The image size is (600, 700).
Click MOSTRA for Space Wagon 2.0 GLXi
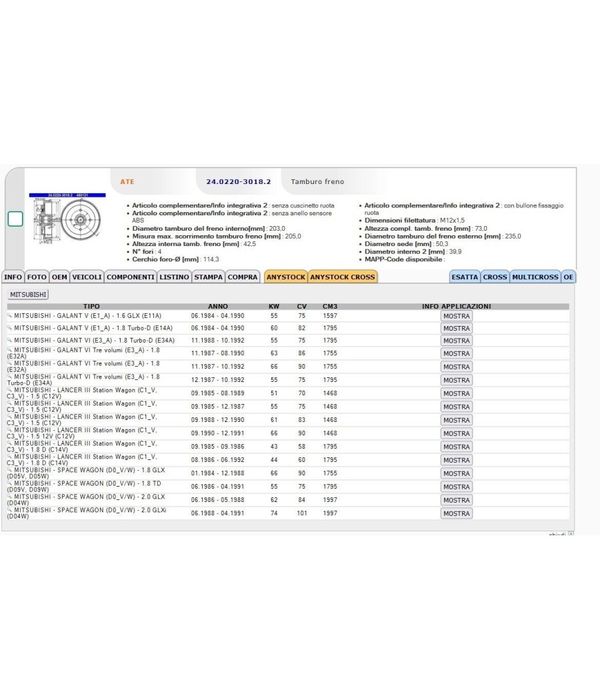click(x=456, y=514)
